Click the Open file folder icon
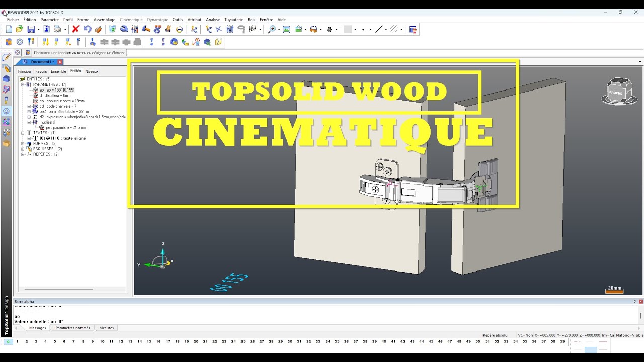644x362 pixels. (20, 29)
